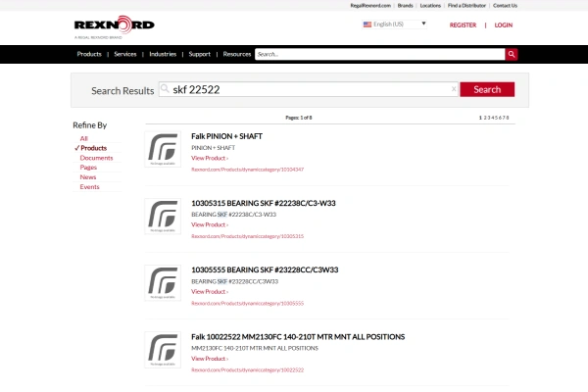Screen dimensions: 588x392
Task: Click the LOGIN link
Action: pos(504,25)
